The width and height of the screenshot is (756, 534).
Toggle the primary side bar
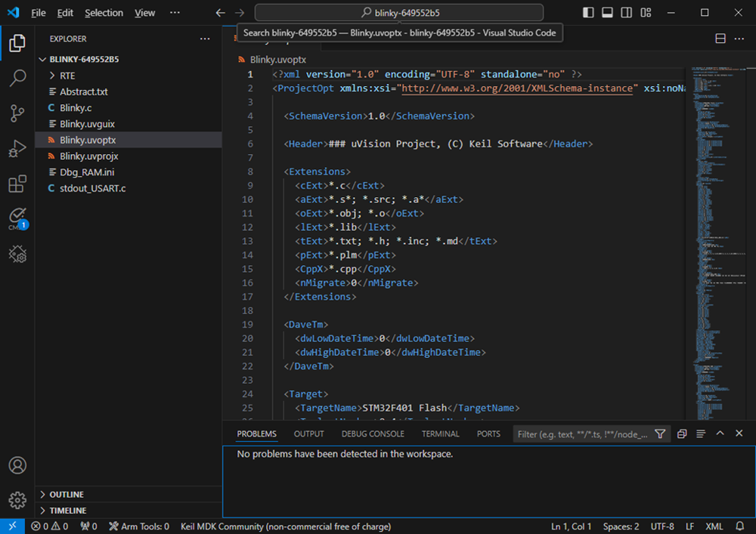(588, 13)
